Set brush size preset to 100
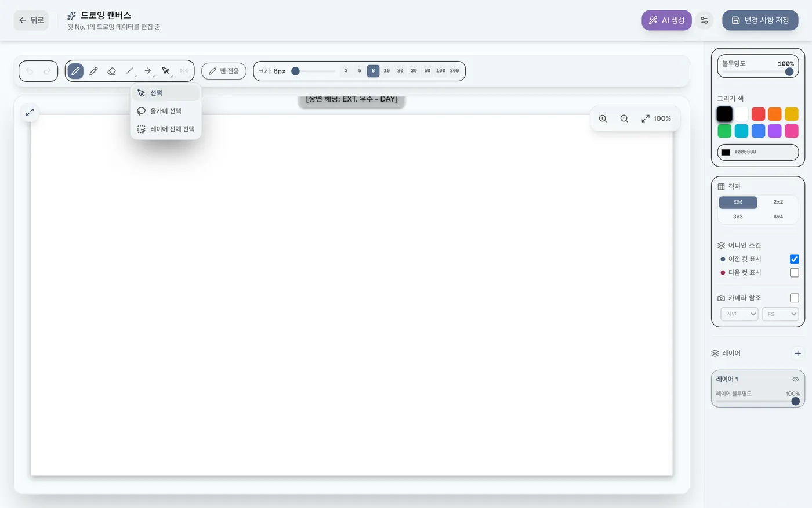This screenshot has height=508, width=812. tap(441, 71)
